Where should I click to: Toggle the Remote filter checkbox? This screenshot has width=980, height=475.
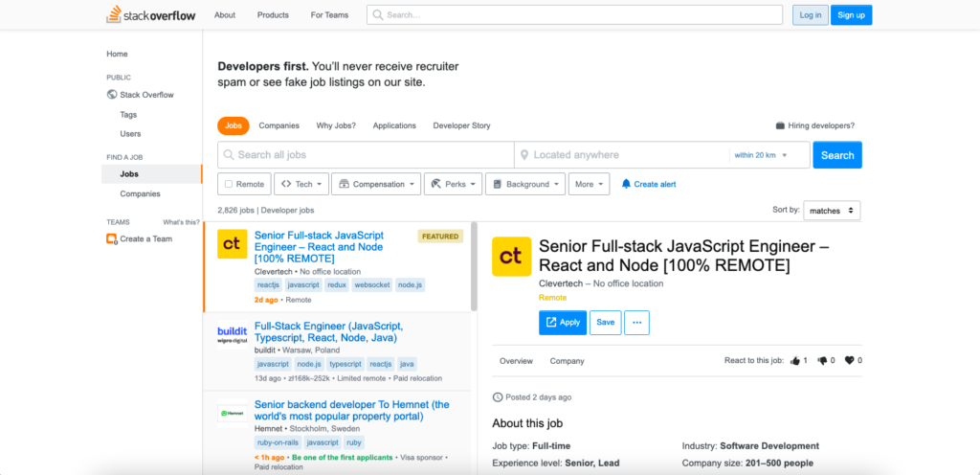(x=228, y=184)
